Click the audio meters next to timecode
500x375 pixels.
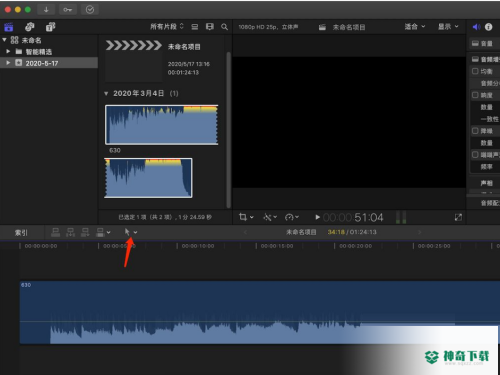(x=401, y=217)
